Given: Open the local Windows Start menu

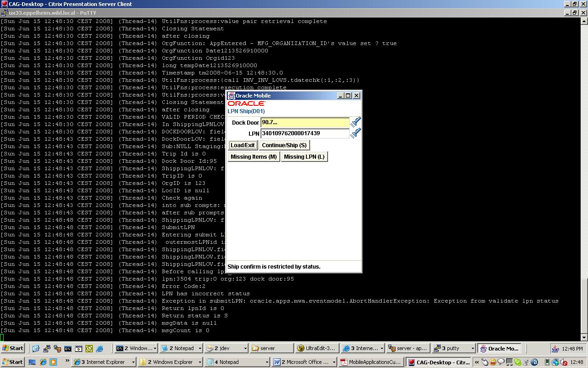Looking at the screenshot, I should coord(13,362).
